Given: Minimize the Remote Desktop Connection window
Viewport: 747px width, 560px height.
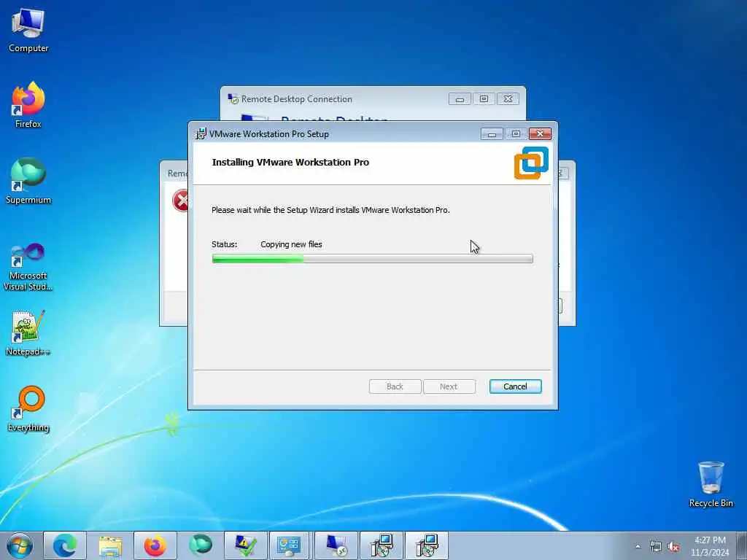Looking at the screenshot, I should click(x=460, y=99).
